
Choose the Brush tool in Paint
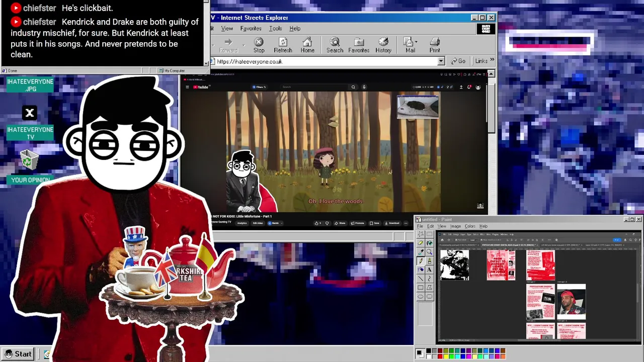430,260
